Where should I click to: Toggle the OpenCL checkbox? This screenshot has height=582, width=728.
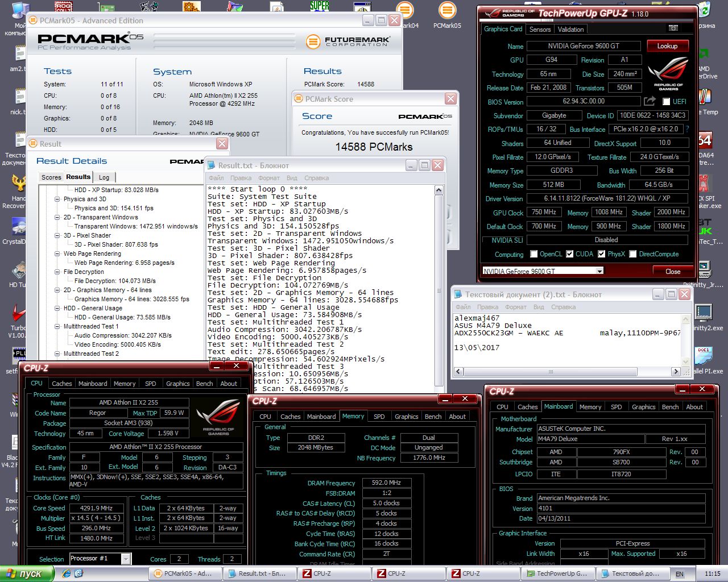533,254
